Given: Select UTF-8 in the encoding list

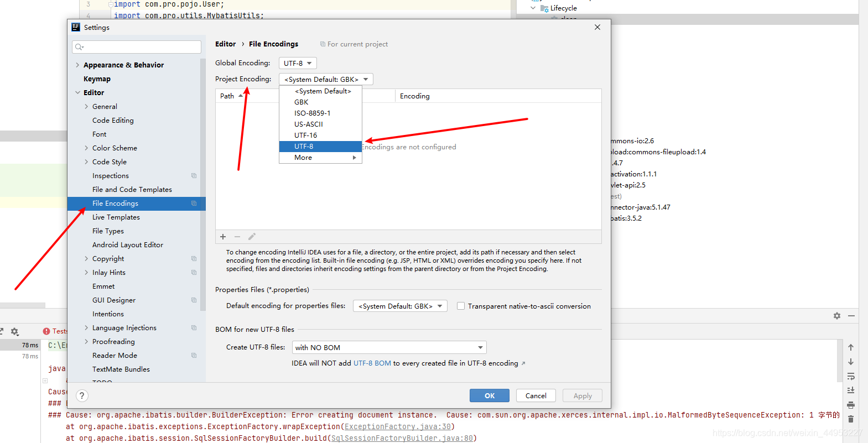Looking at the screenshot, I should click(x=321, y=147).
